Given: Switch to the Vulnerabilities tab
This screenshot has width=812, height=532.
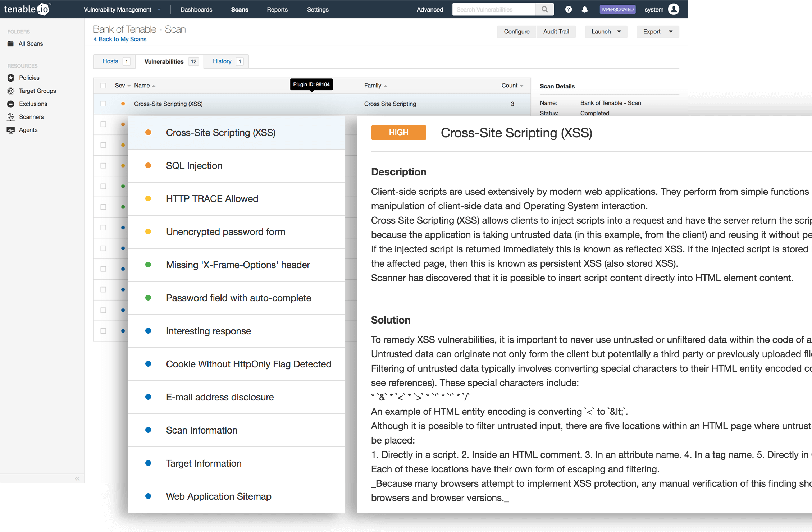Looking at the screenshot, I should point(169,61).
